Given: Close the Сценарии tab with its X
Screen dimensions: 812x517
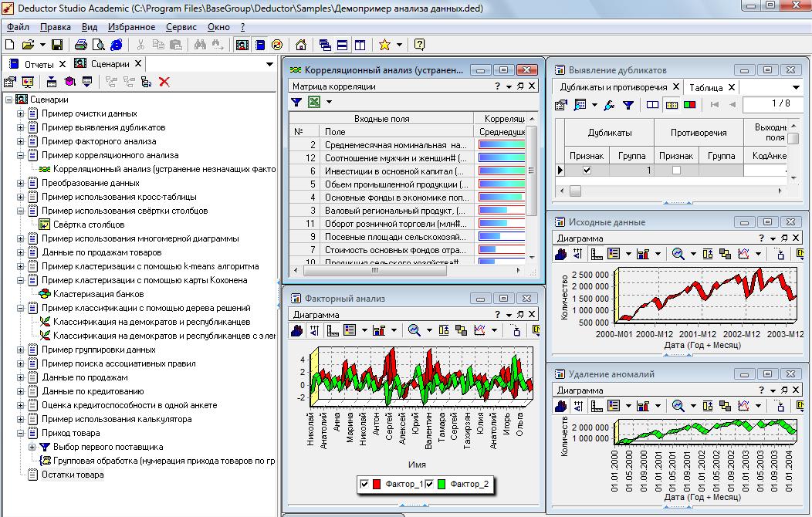Looking at the screenshot, I should pyautogui.click(x=137, y=63).
